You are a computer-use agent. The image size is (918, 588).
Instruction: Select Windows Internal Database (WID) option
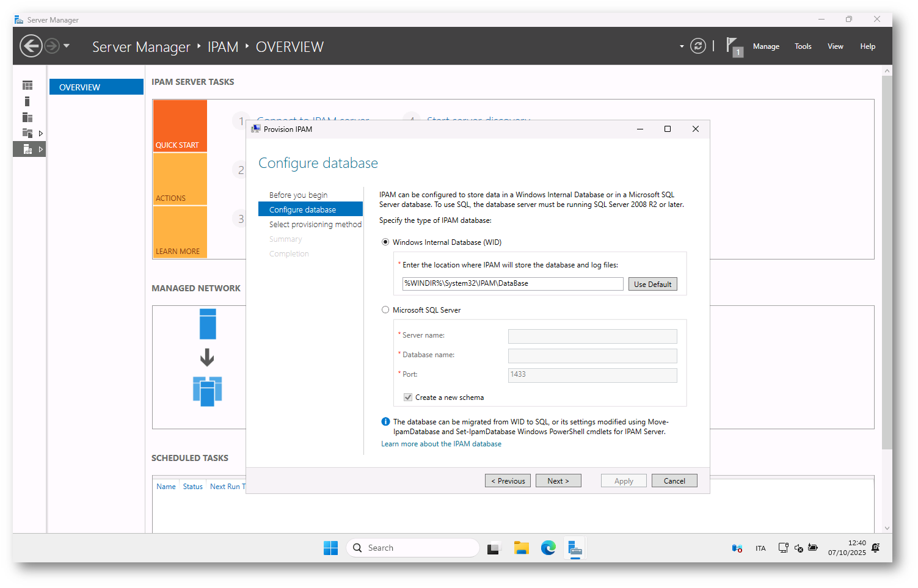click(x=385, y=242)
